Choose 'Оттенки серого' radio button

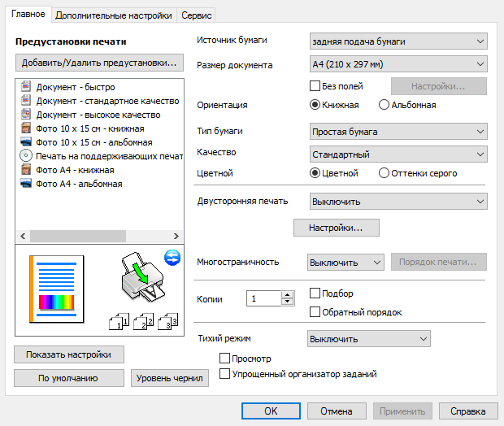(385, 173)
